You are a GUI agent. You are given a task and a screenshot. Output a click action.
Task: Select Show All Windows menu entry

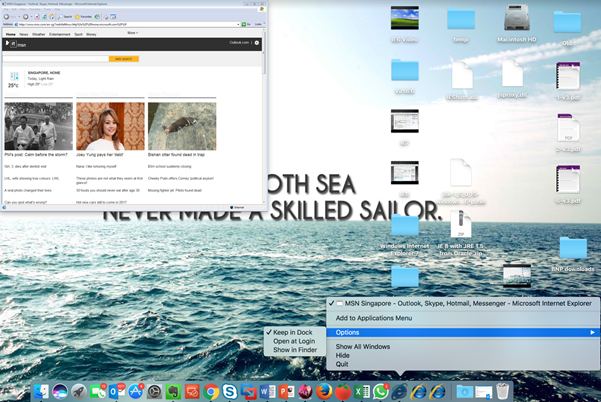pyautogui.click(x=363, y=346)
